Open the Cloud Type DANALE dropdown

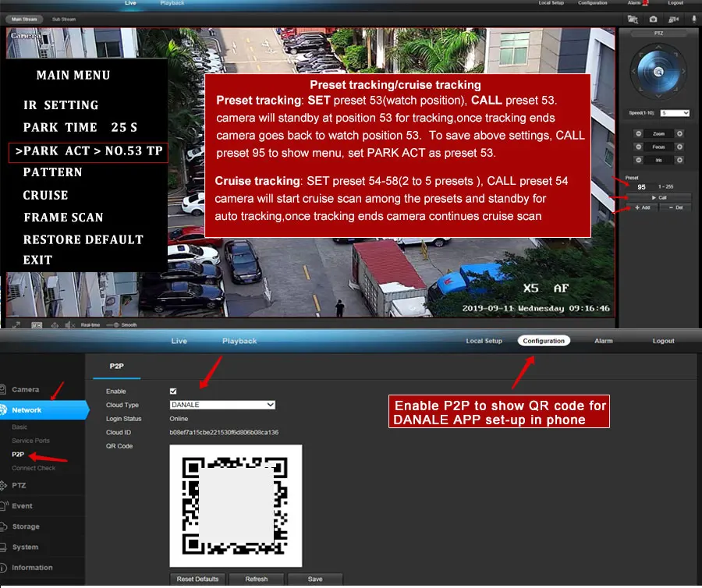pyautogui.click(x=222, y=405)
